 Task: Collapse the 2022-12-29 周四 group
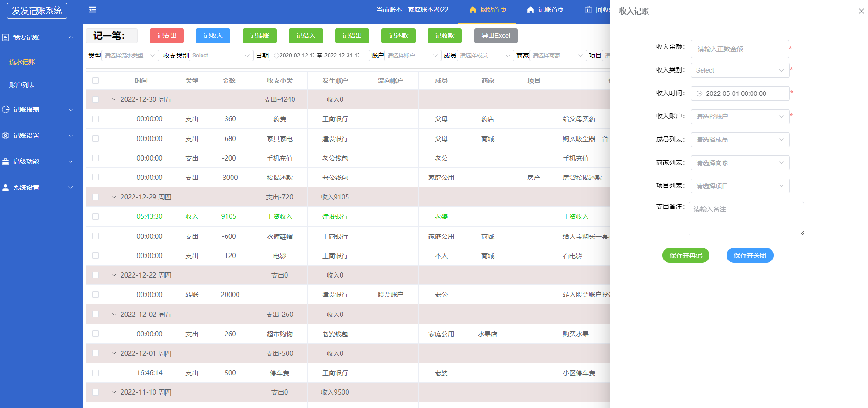point(114,197)
